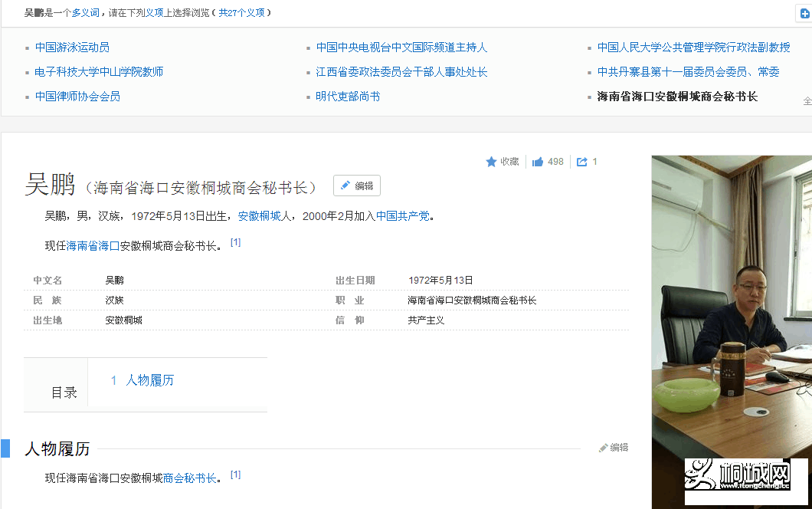Click the 商会秘书长 link under 人物履历
Image resolution: width=812 pixels, height=509 pixels.
(189, 478)
